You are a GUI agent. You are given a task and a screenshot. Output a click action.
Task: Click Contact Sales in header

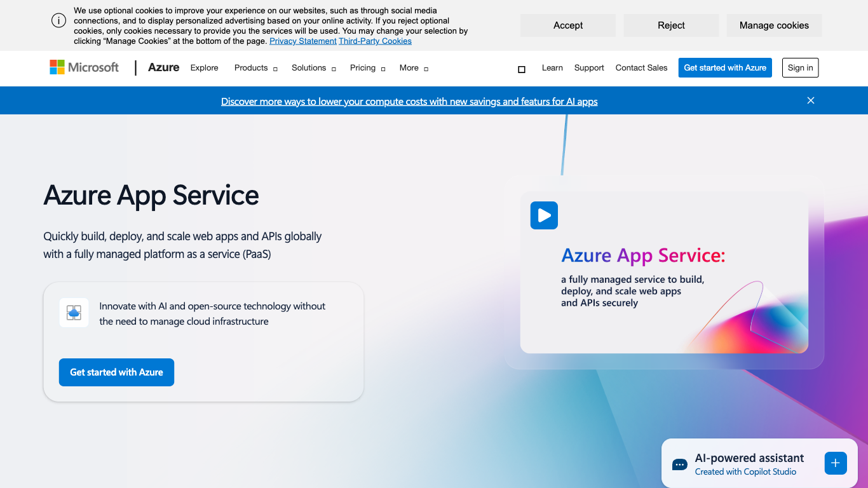641,68
